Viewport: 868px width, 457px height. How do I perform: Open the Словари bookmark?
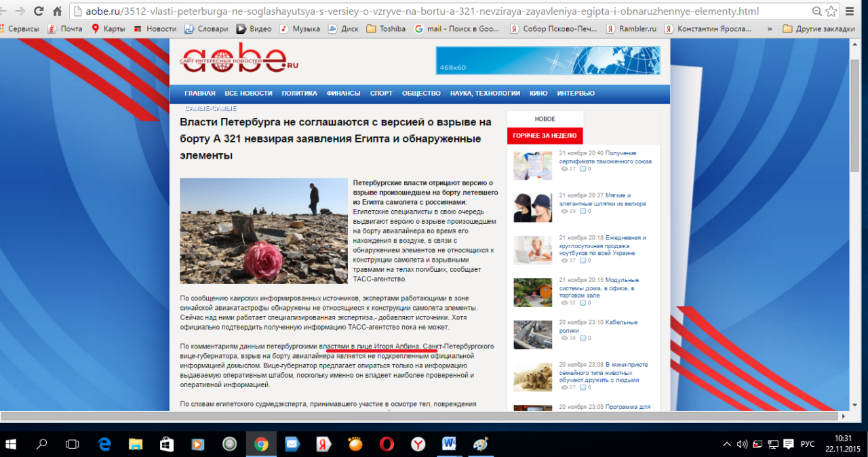click(x=207, y=28)
